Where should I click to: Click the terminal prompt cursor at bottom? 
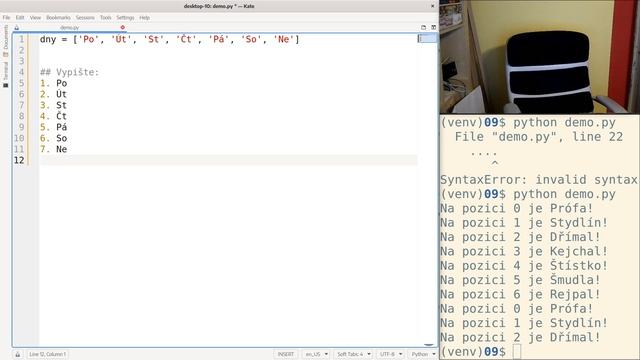click(517, 352)
